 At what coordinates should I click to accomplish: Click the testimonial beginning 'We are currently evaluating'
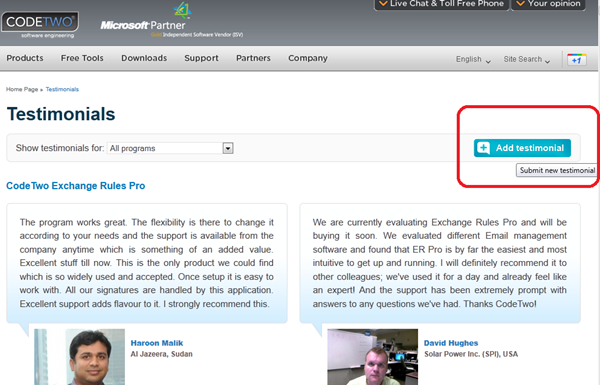coord(440,263)
